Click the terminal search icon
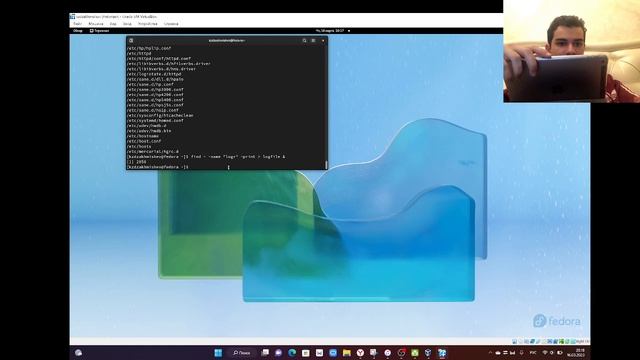640x360 pixels. tap(304, 40)
